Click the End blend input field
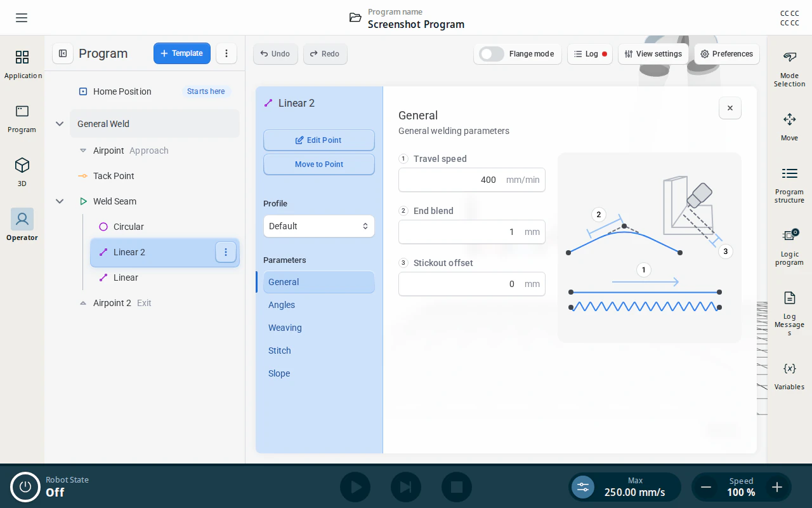812x508 pixels. click(x=472, y=232)
